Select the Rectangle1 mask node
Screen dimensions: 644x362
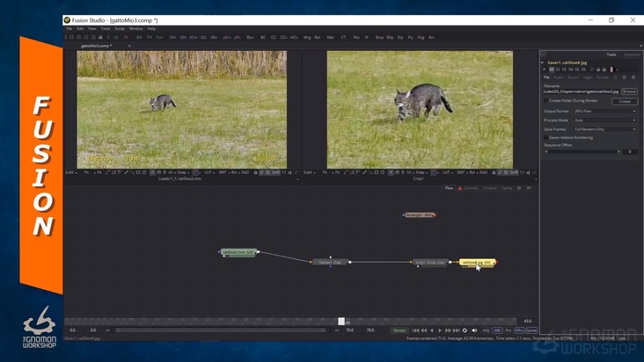[420, 214]
